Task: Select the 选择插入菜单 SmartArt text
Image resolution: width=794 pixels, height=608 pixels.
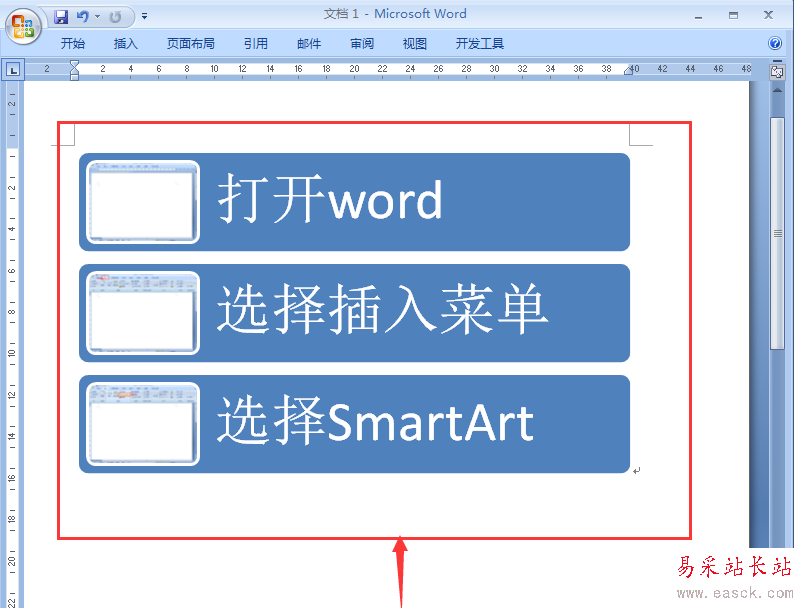Action: point(382,309)
